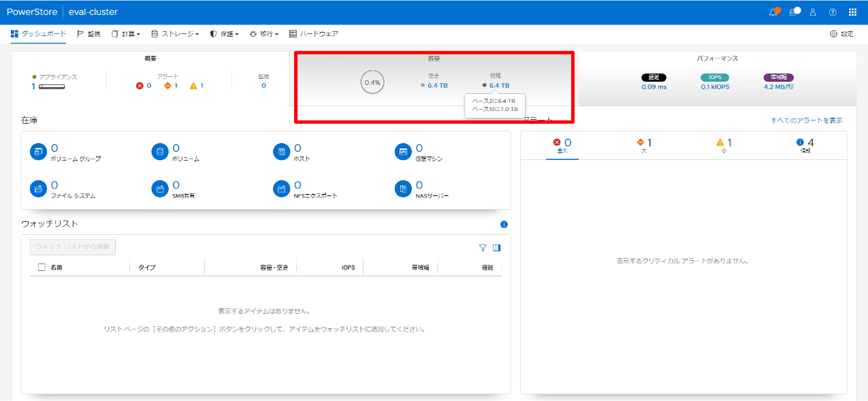Expand the ストレージ menu dropdown
The width and height of the screenshot is (868, 401).
click(x=175, y=34)
